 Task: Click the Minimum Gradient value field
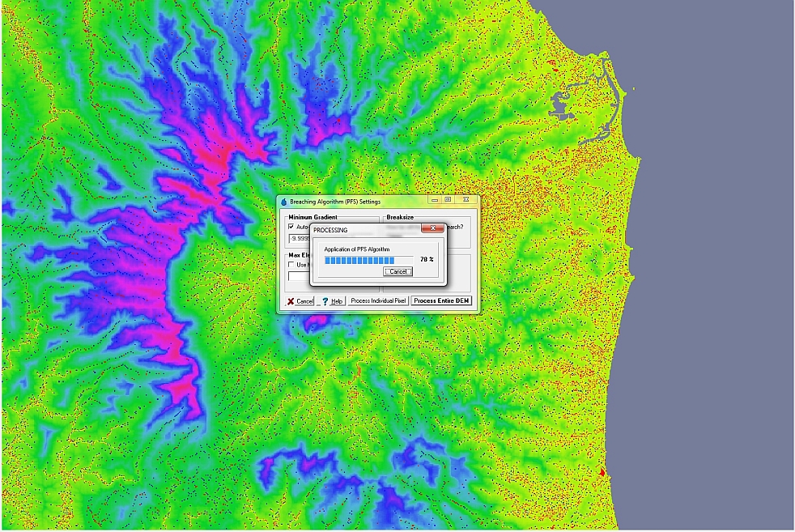[x=301, y=239]
